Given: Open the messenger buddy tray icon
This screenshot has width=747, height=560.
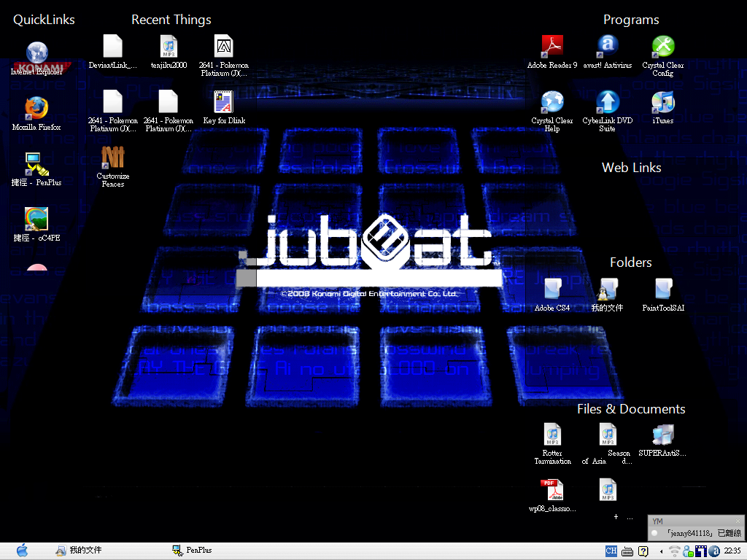Looking at the screenshot, I should click(x=688, y=551).
